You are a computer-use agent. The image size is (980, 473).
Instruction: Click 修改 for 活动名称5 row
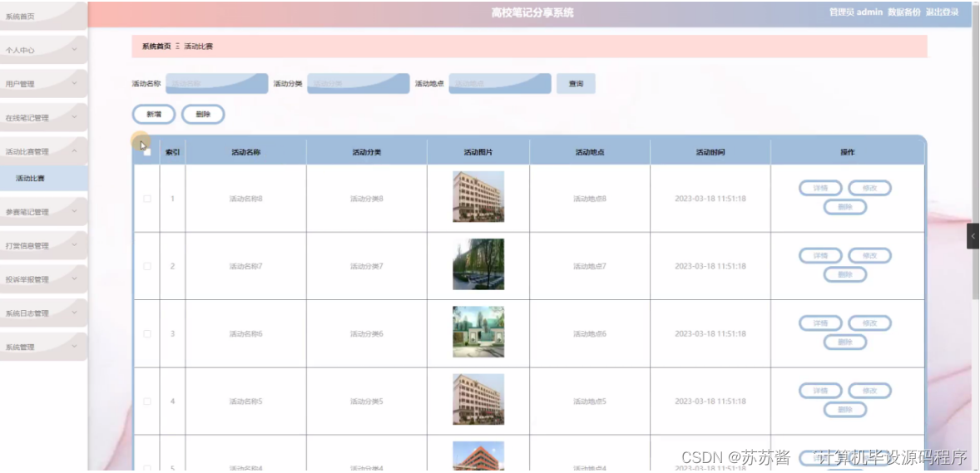[869, 391]
